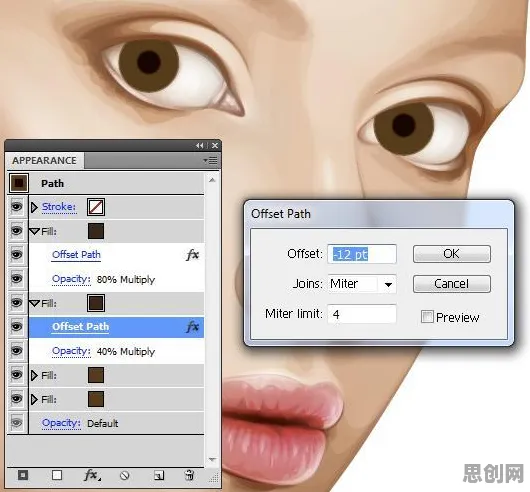Click fx icon on highlighted Offset Path row
Viewport: 530px width, 492px height.
point(193,327)
